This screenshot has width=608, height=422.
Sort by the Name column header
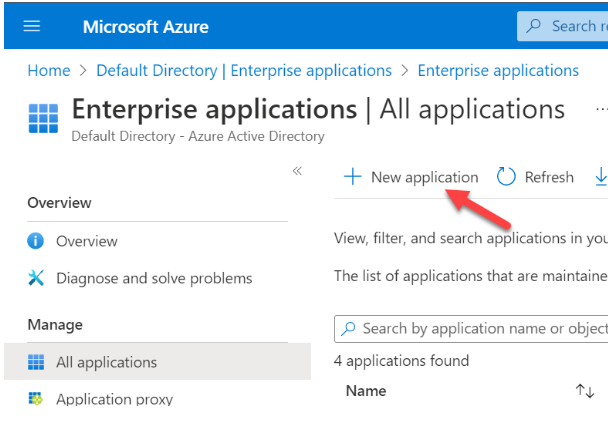click(366, 391)
